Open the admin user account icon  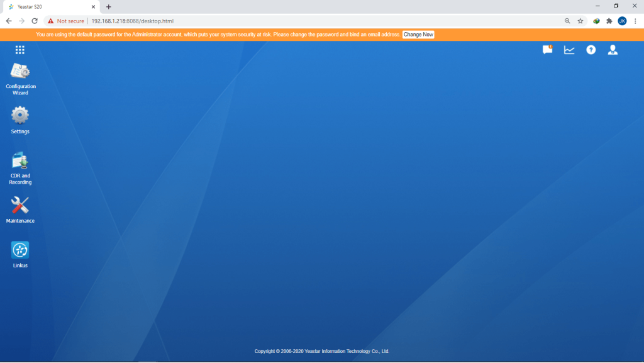(x=613, y=50)
